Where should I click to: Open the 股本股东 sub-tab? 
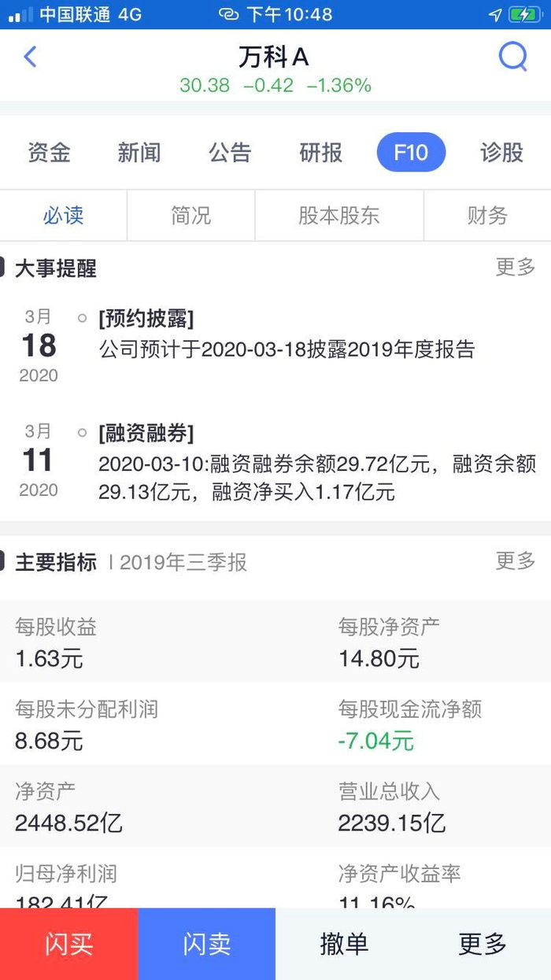point(338,216)
